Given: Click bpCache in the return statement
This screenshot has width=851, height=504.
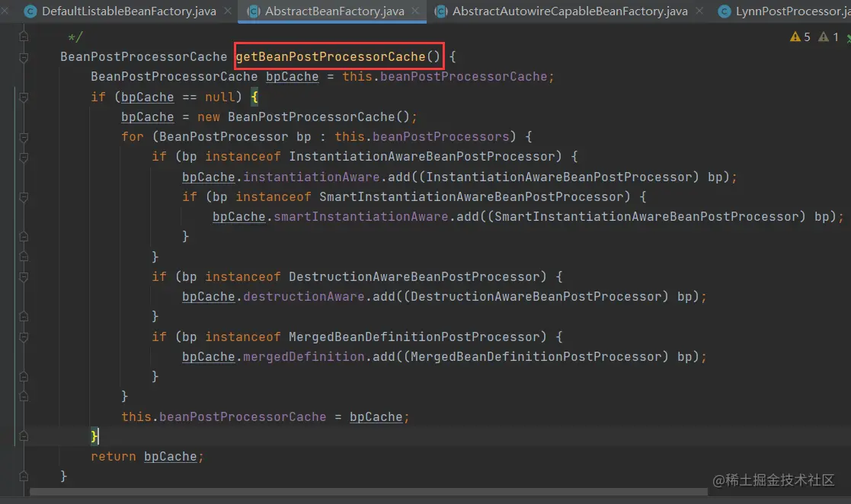Looking at the screenshot, I should (171, 456).
